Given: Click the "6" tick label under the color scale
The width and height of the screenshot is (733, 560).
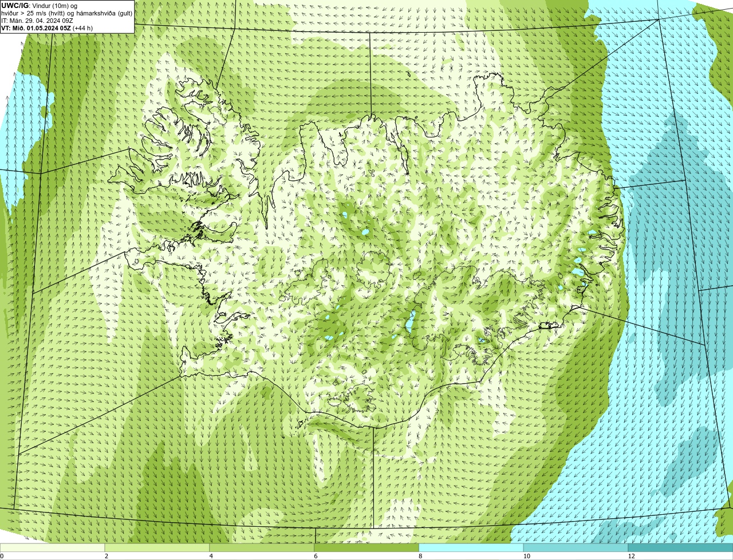Looking at the screenshot, I should [x=316, y=556].
